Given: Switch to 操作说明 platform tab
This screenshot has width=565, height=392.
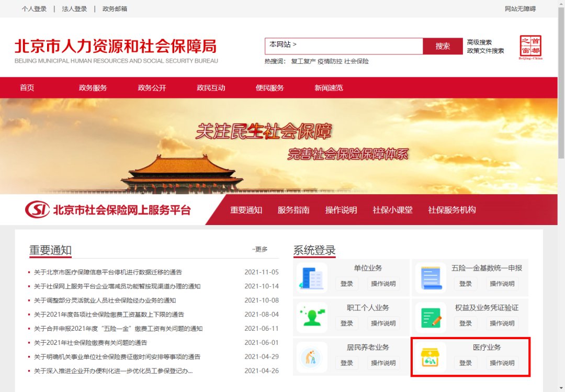Looking at the screenshot, I should point(341,210).
